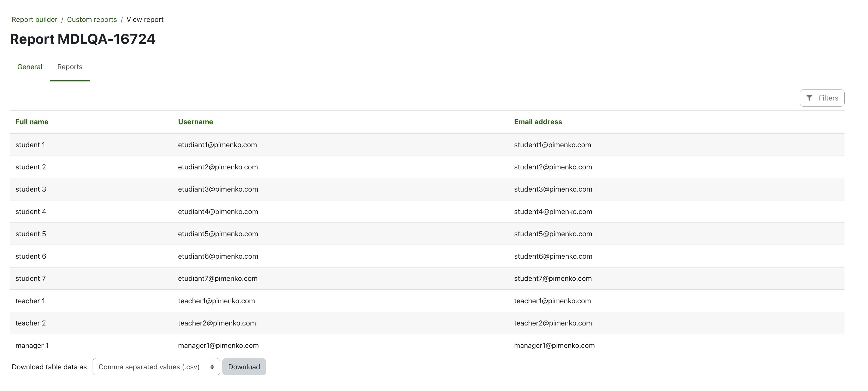Click email student3@pimenko.com
This screenshot has width=868, height=391.
point(553,189)
